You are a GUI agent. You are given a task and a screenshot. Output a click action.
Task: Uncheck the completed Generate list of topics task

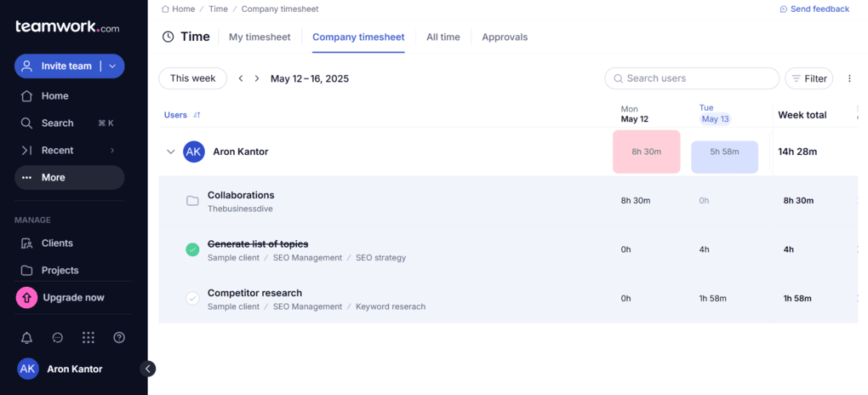(x=192, y=249)
